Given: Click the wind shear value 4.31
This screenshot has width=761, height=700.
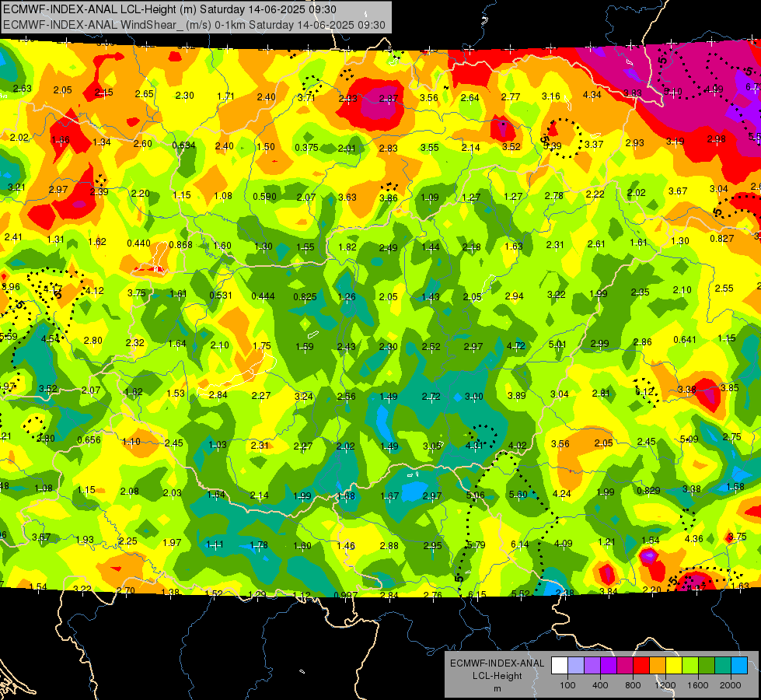Looking at the screenshot, I should click(474, 445).
